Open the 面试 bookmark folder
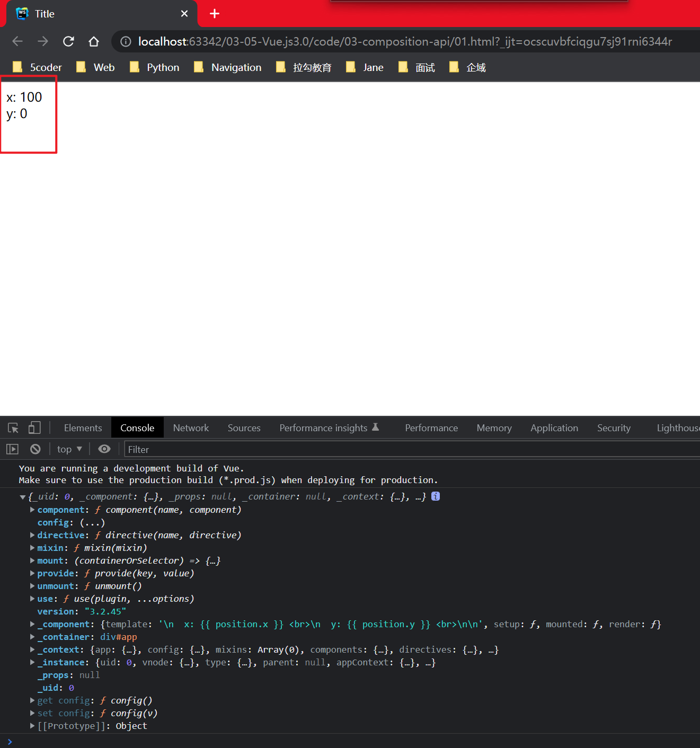 (x=417, y=67)
